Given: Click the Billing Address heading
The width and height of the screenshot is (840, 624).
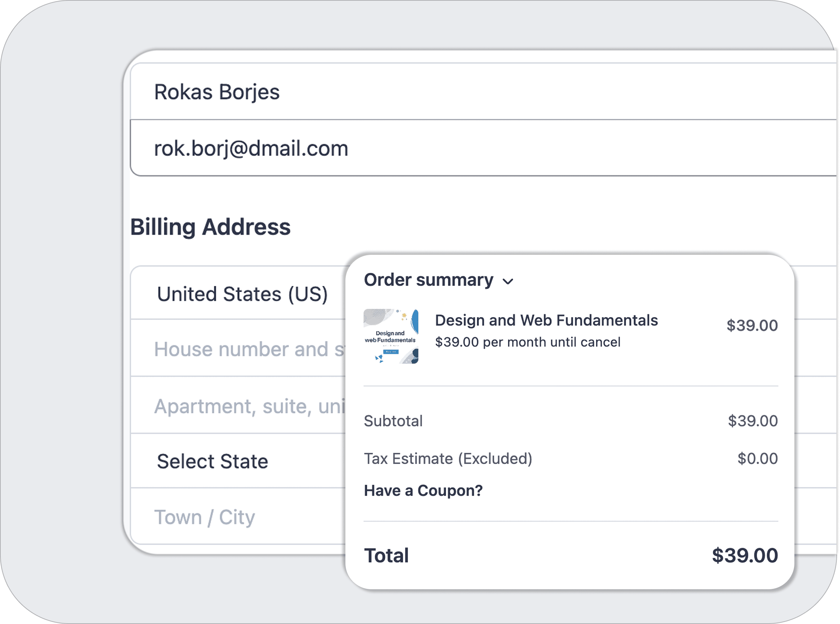Looking at the screenshot, I should (210, 227).
